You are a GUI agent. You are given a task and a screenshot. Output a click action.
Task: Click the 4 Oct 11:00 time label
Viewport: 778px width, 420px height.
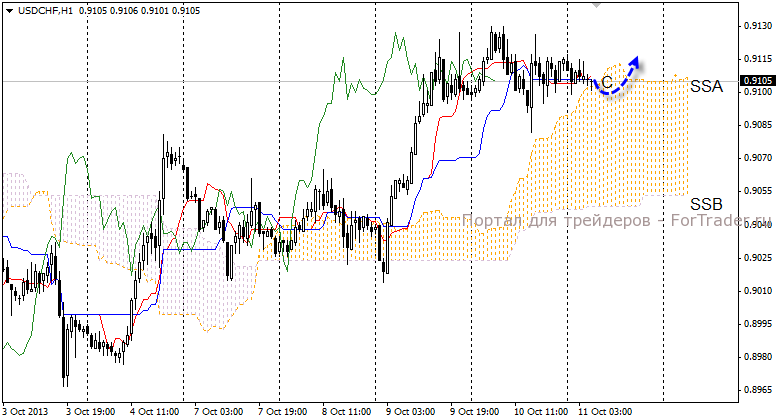(154, 412)
